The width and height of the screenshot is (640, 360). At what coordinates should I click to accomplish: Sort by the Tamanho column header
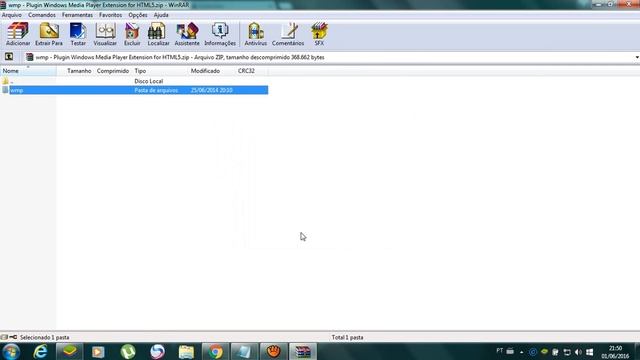tap(75, 71)
